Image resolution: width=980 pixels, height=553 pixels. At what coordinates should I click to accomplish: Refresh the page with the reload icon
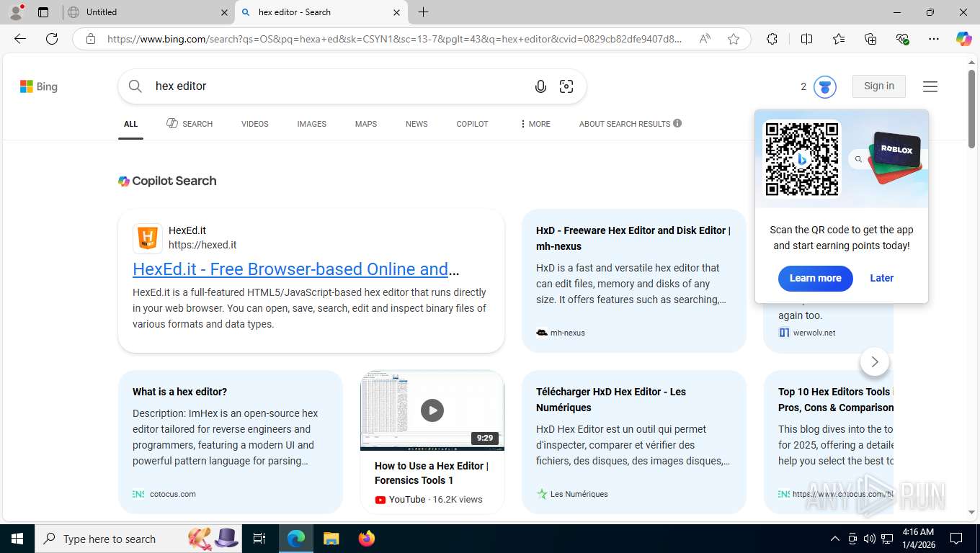pos(52,39)
